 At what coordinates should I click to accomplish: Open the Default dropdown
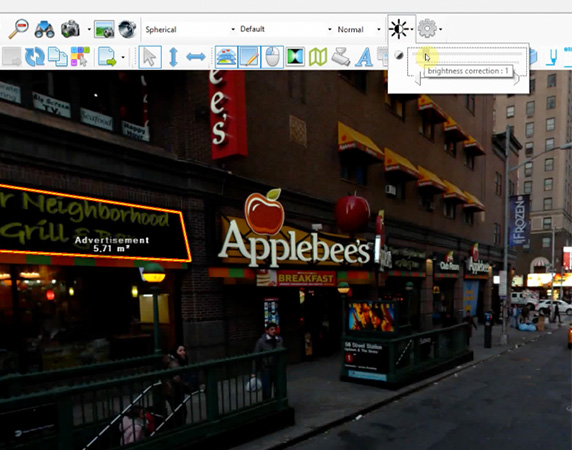pos(285,29)
